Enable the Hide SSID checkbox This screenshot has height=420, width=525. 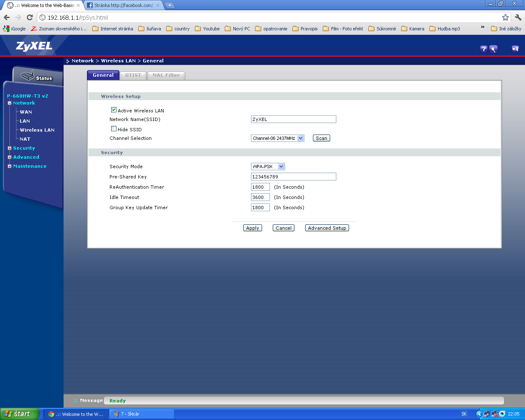coord(114,129)
